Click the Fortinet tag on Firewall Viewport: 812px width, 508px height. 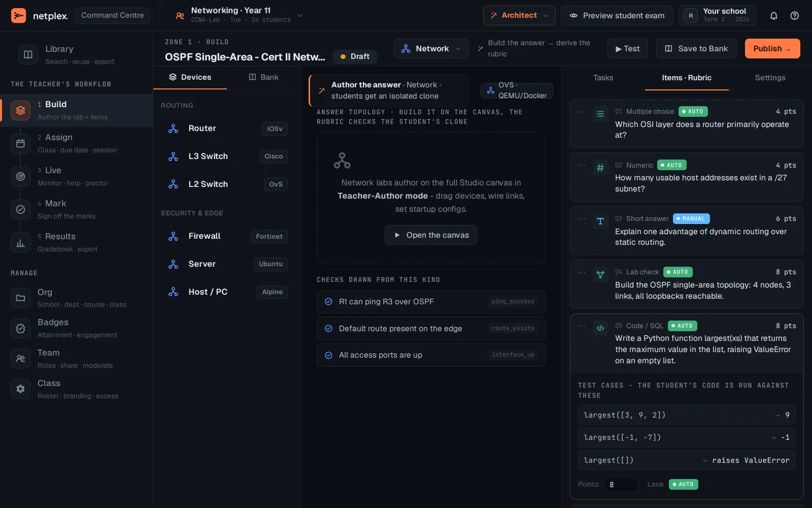pyautogui.click(x=269, y=236)
